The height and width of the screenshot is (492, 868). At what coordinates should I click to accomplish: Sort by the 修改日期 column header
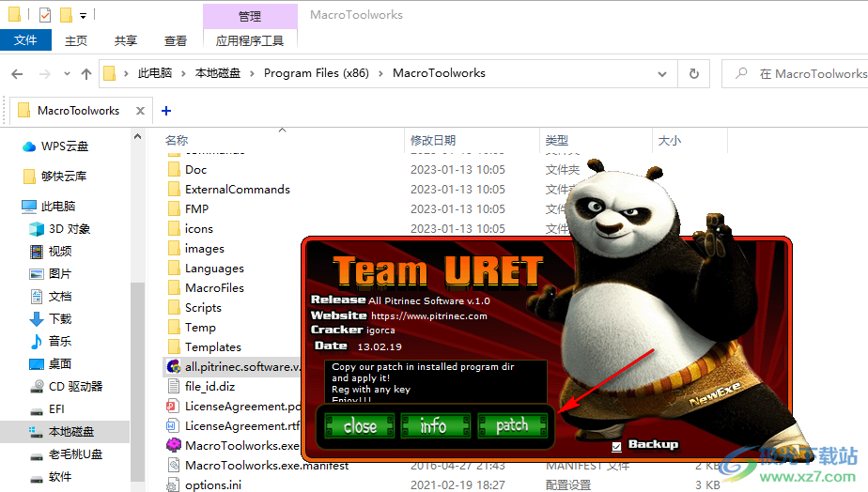tap(433, 141)
